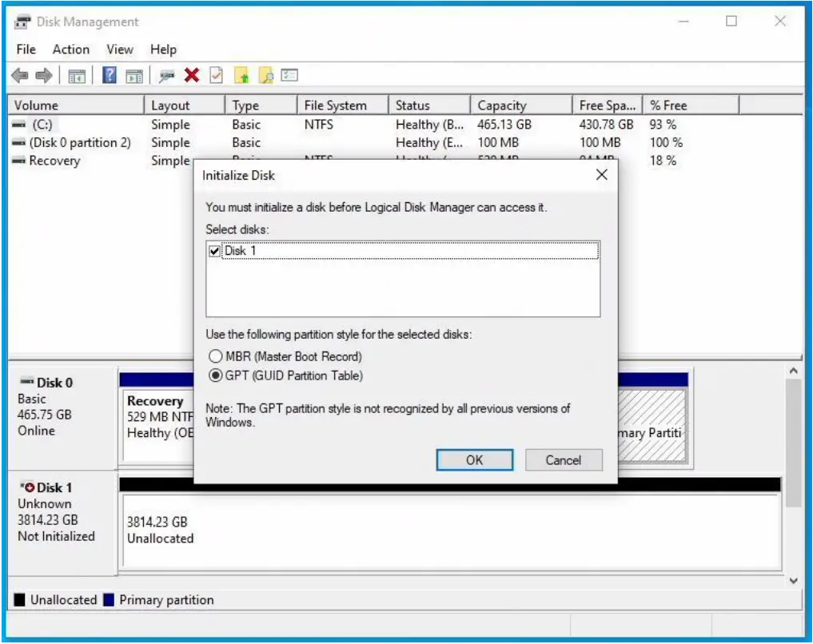Image resolution: width=813 pixels, height=644 pixels.
Task: Open the Action menu
Action: (x=70, y=49)
